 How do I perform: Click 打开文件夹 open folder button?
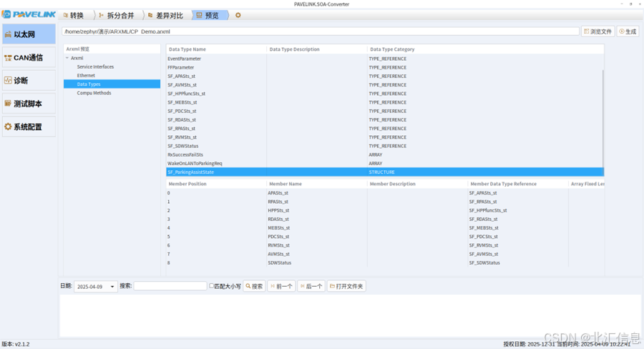346,286
